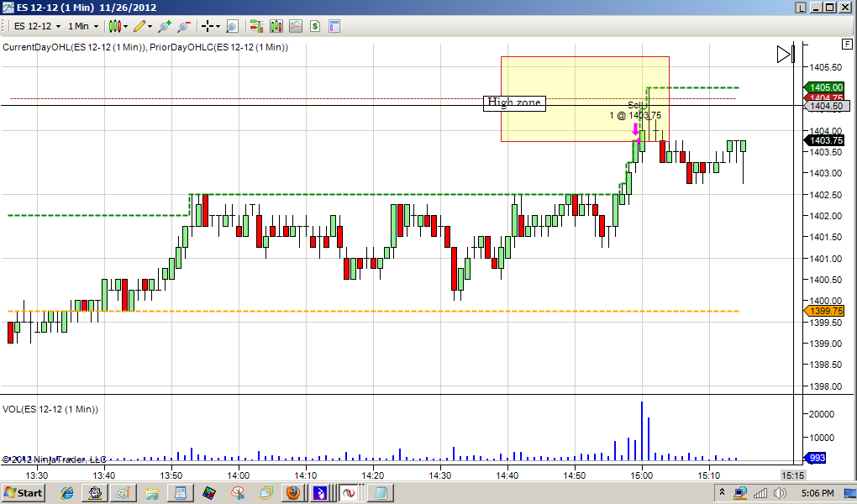Open the ES 12-12 instrument dropdown
The width and height of the screenshot is (857, 504).
tap(37, 26)
